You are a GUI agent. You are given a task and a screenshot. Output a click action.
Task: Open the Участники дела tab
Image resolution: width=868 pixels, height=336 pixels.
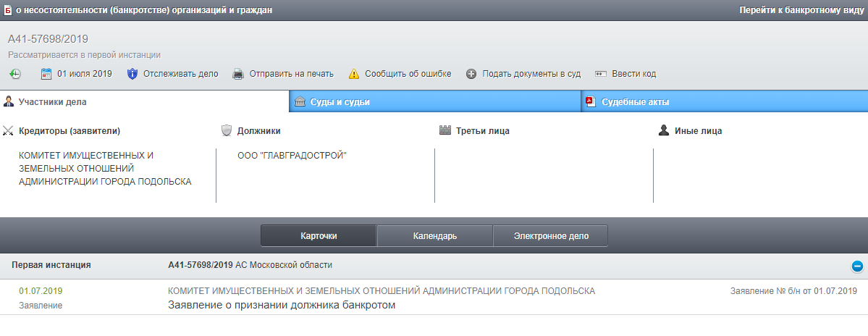(52, 102)
